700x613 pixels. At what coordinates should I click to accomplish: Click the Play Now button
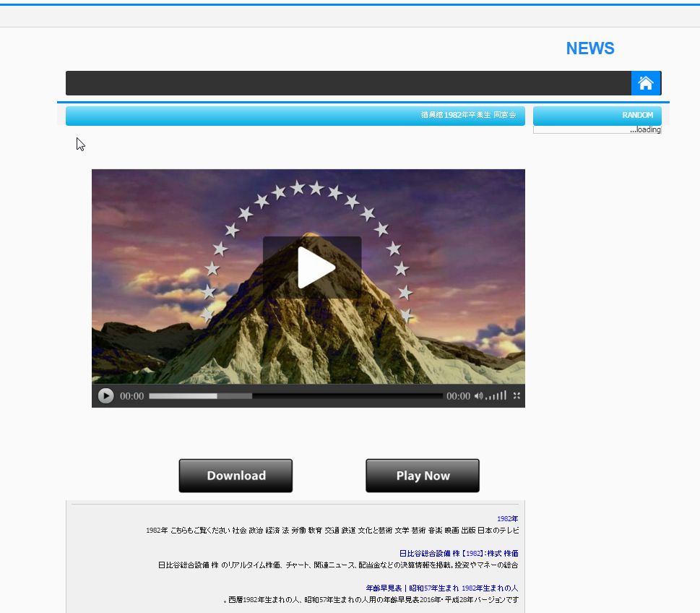click(x=423, y=476)
